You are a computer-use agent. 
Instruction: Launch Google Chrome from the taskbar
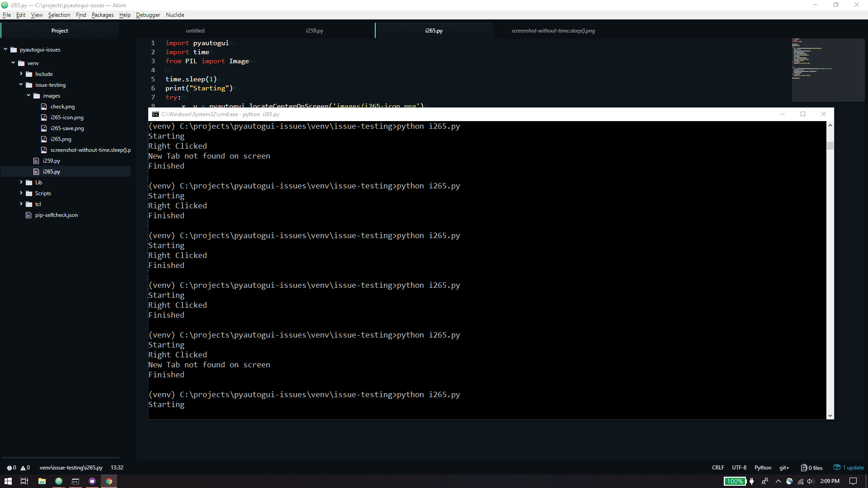point(109,481)
